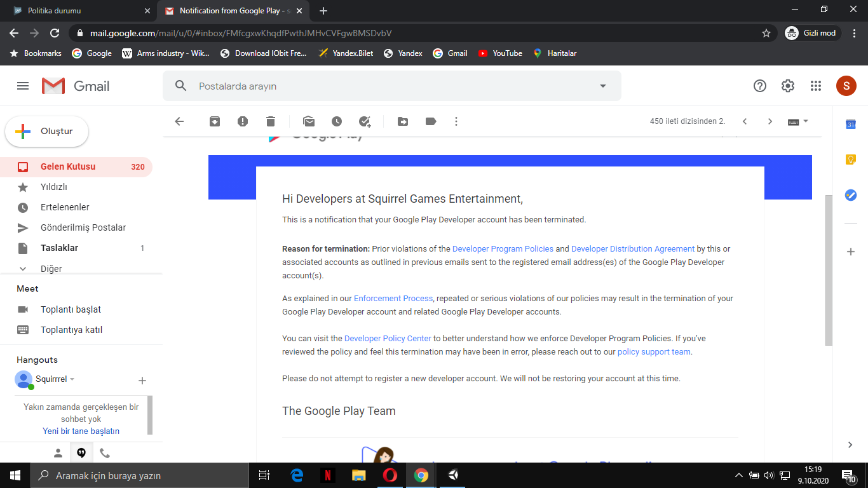
Task: Follow the Enforcement Process link
Action: (x=393, y=299)
